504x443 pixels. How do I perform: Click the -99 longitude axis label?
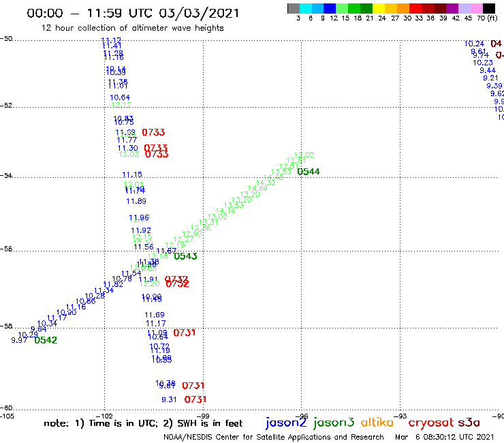[x=203, y=416]
